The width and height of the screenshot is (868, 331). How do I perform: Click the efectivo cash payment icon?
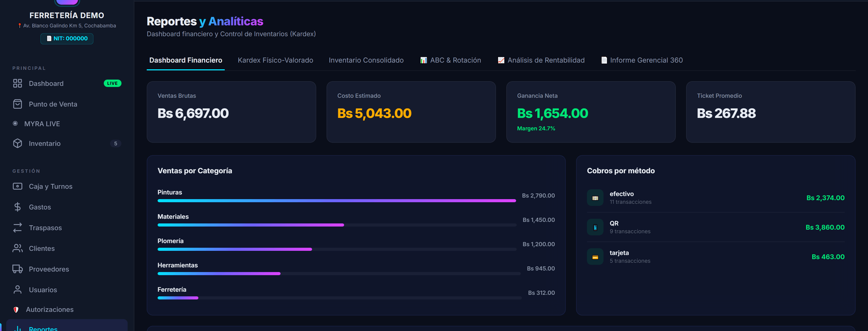[x=595, y=198]
